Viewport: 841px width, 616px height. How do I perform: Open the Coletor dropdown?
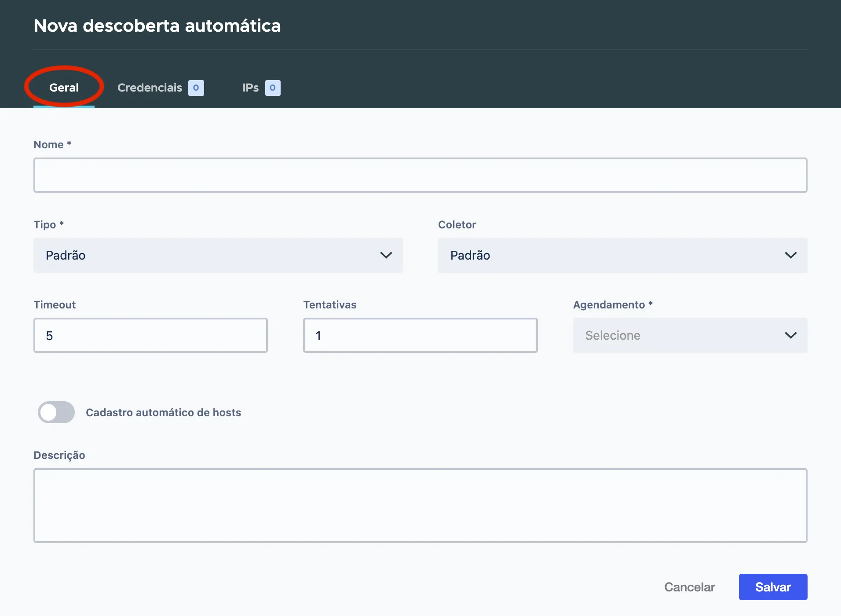click(622, 255)
